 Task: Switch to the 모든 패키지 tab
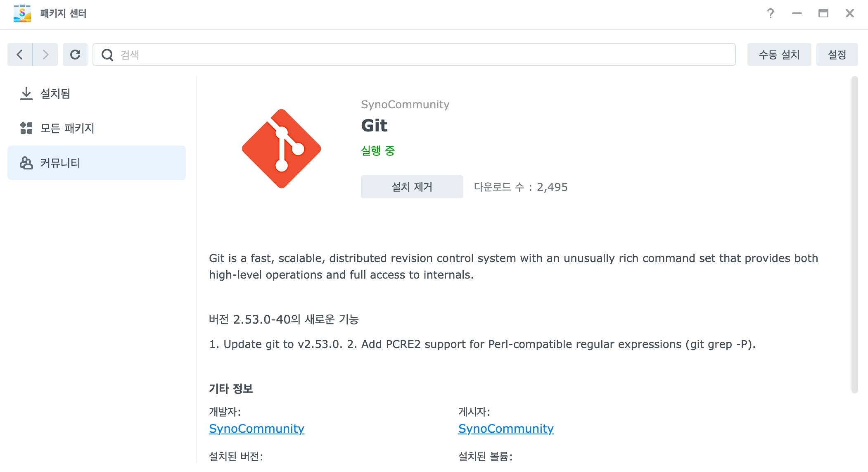click(x=97, y=128)
